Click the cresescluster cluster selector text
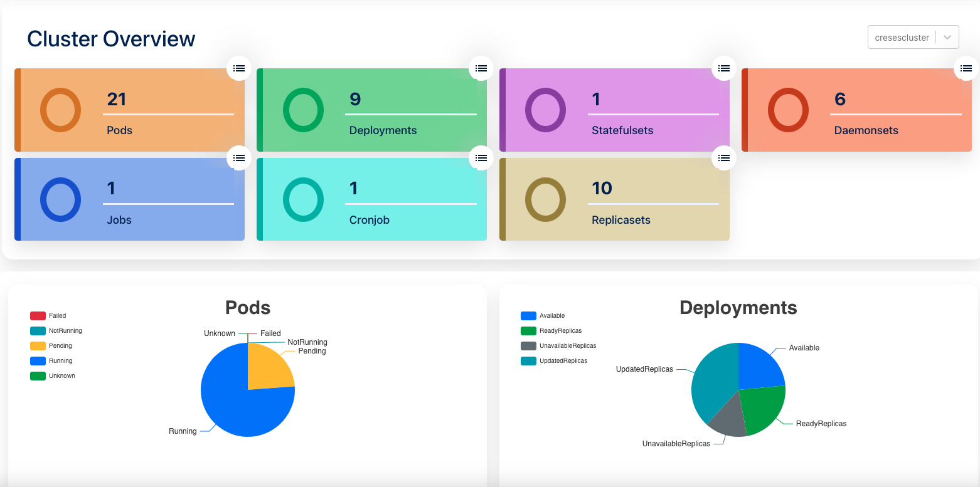Viewport: 980px width, 487px height. (x=902, y=38)
